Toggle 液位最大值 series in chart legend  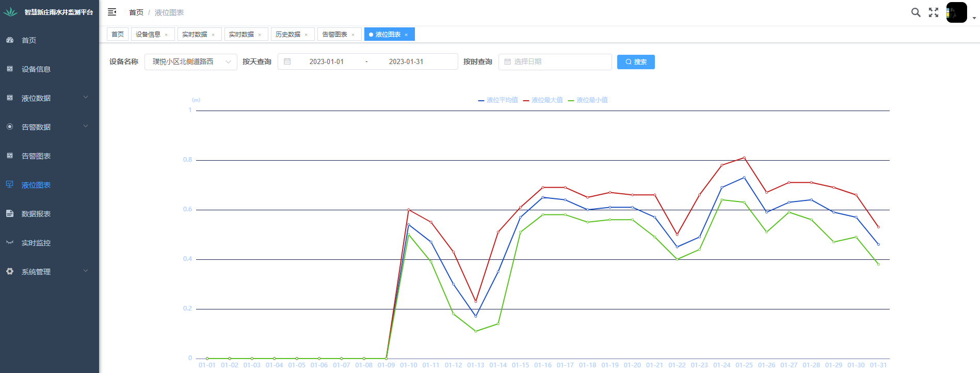point(543,100)
